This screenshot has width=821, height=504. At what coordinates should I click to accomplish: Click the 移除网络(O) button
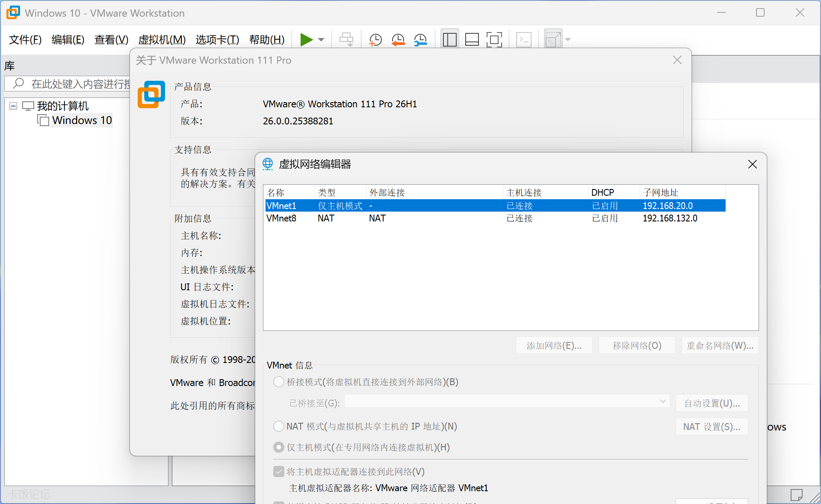click(x=637, y=345)
